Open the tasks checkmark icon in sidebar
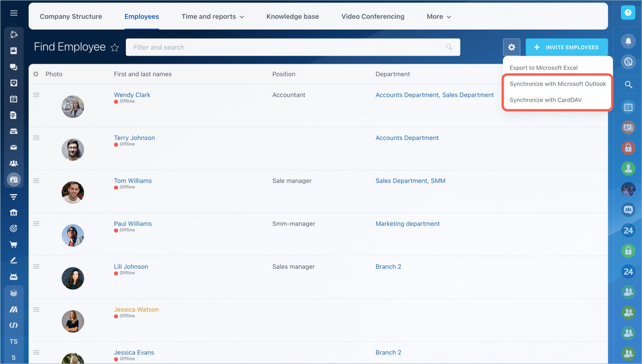The width and height of the screenshot is (642, 364). (14, 83)
